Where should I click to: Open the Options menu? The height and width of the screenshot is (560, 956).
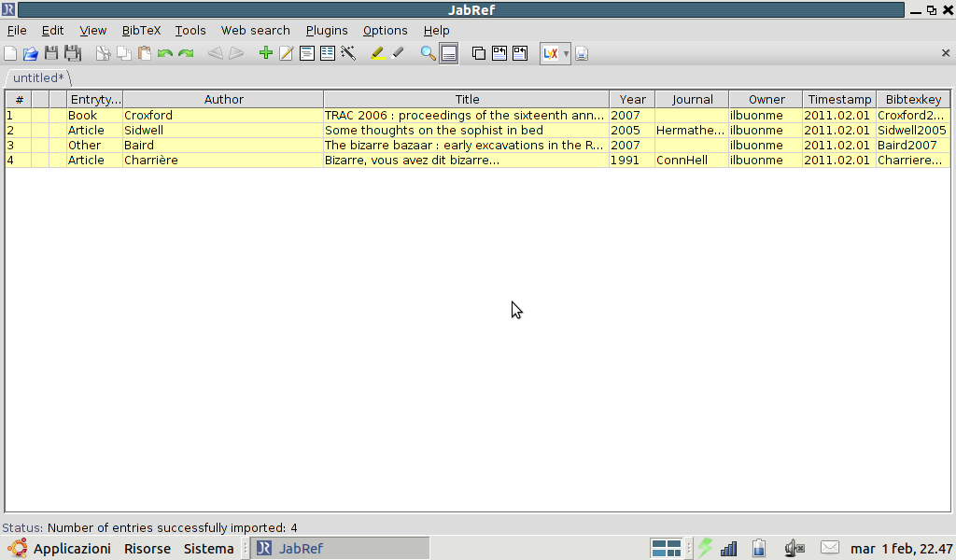pos(385,31)
